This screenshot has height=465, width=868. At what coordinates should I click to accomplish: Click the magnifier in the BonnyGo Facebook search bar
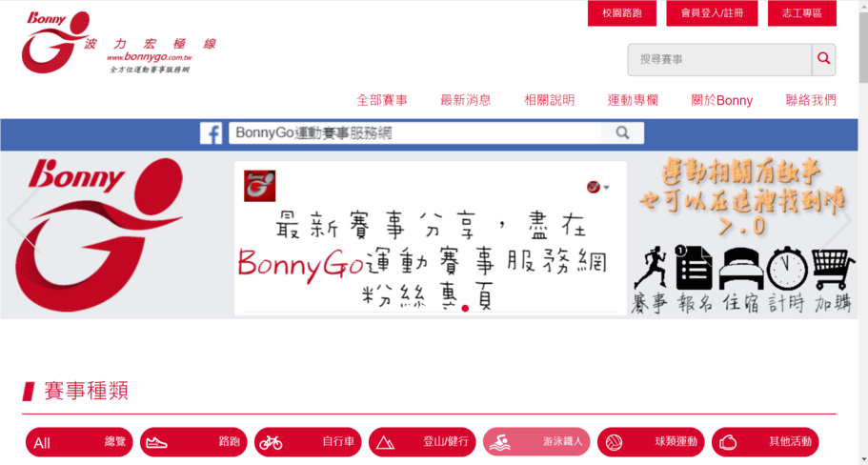(x=622, y=132)
